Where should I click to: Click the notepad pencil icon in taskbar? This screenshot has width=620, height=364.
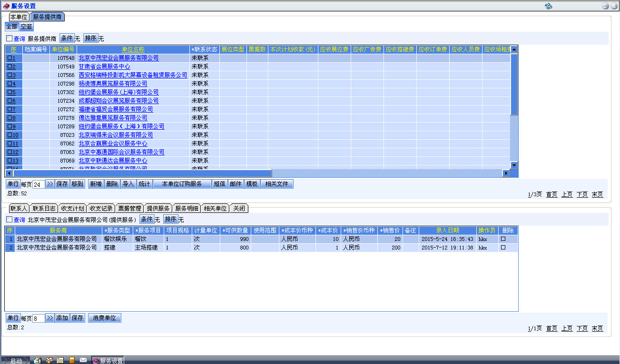38,360
